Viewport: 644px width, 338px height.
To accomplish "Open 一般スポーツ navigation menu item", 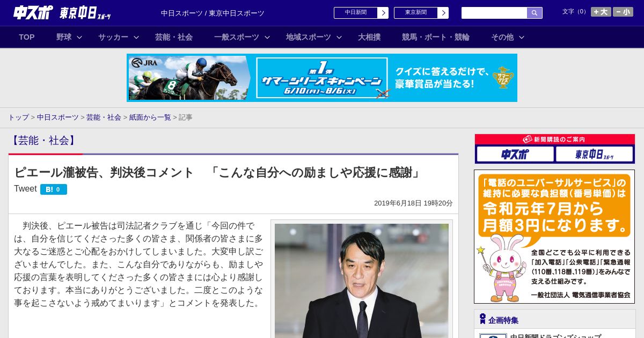I will pos(237,37).
